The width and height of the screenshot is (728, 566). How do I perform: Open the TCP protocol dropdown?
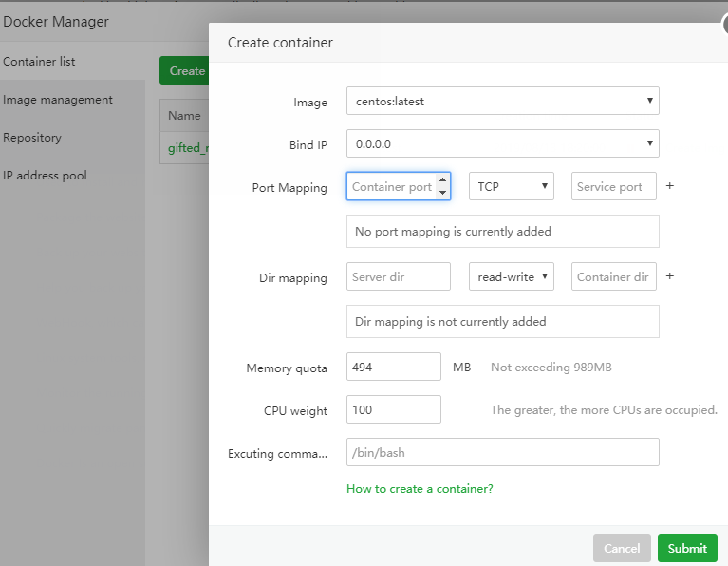point(511,187)
